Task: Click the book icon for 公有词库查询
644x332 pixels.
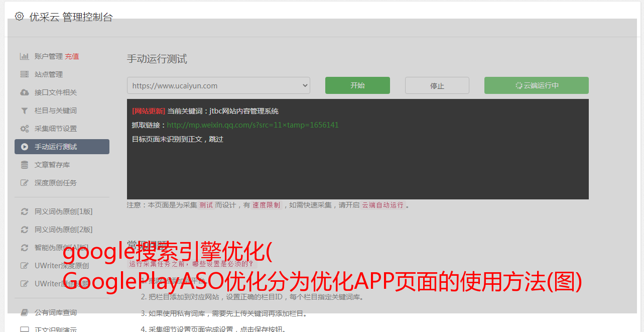Action: point(24,312)
